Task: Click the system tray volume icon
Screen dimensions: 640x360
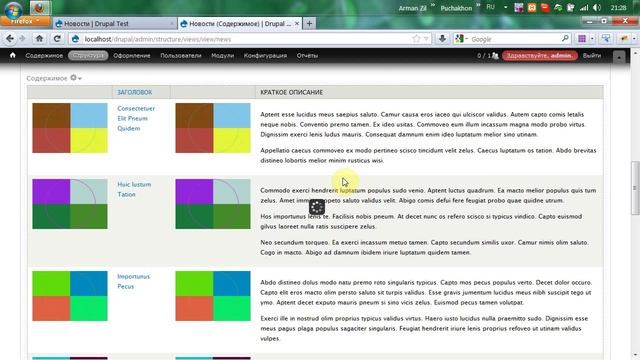Action: click(597, 7)
